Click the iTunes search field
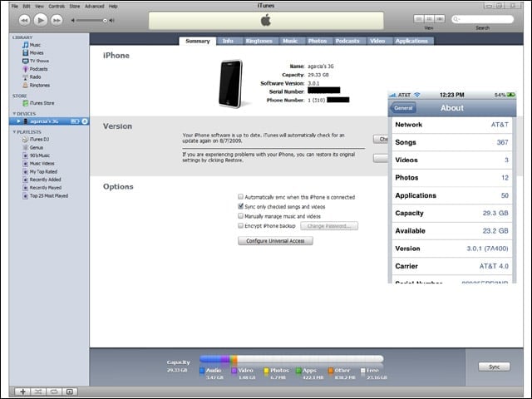Viewport: 532px width, 399px height. pos(482,19)
